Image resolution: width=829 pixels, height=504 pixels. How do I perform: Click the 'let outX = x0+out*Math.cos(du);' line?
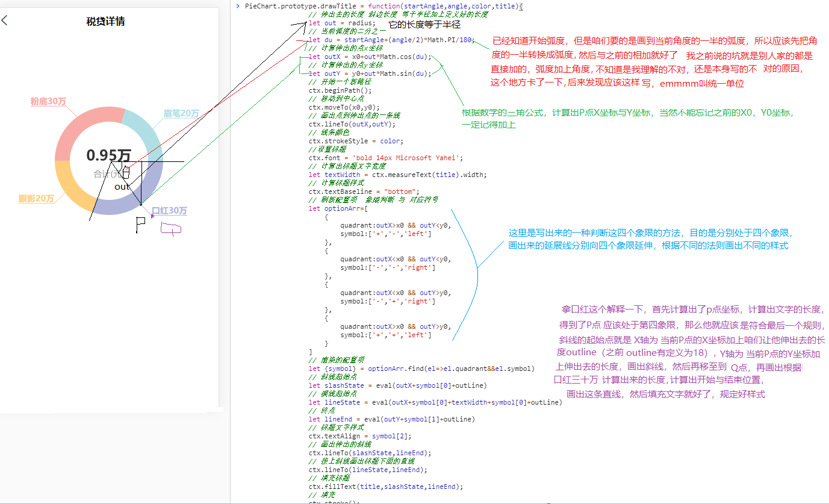click(x=370, y=57)
